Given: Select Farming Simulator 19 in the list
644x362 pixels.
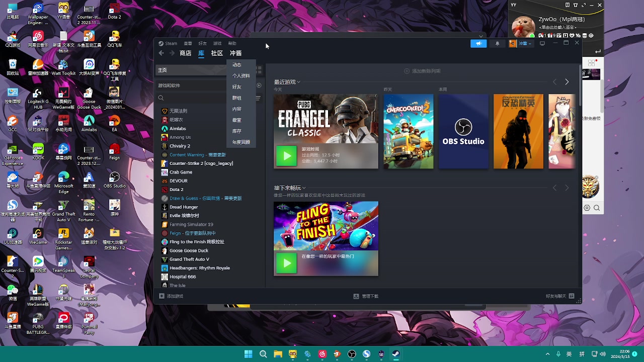Looking at the screenshot, I should click(191, 224).
